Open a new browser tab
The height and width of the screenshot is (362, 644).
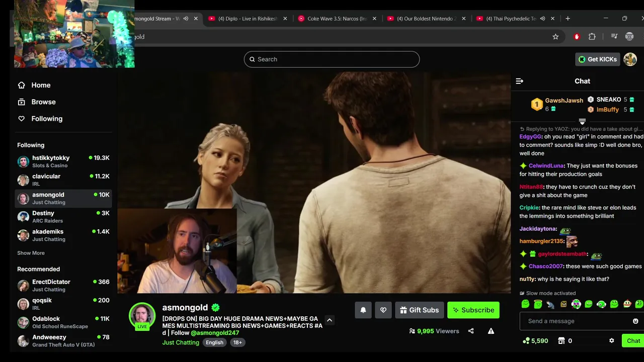tap(568, 19)
